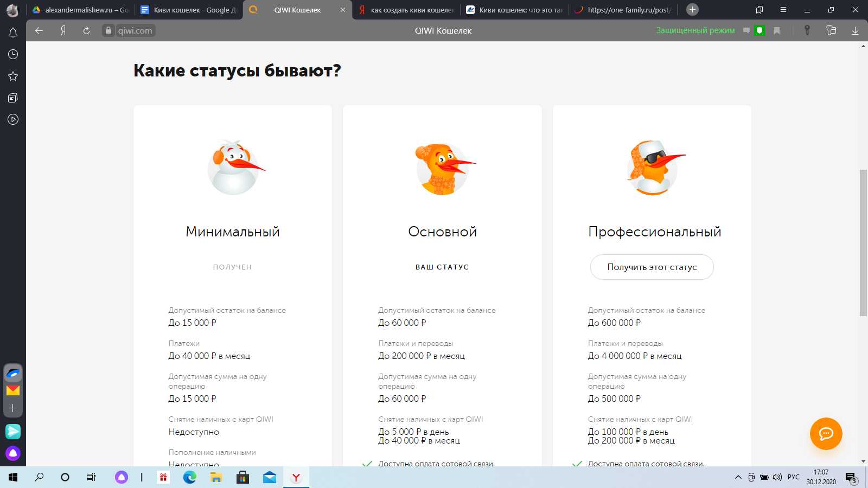Reload the QIWI page

(86, 31)
